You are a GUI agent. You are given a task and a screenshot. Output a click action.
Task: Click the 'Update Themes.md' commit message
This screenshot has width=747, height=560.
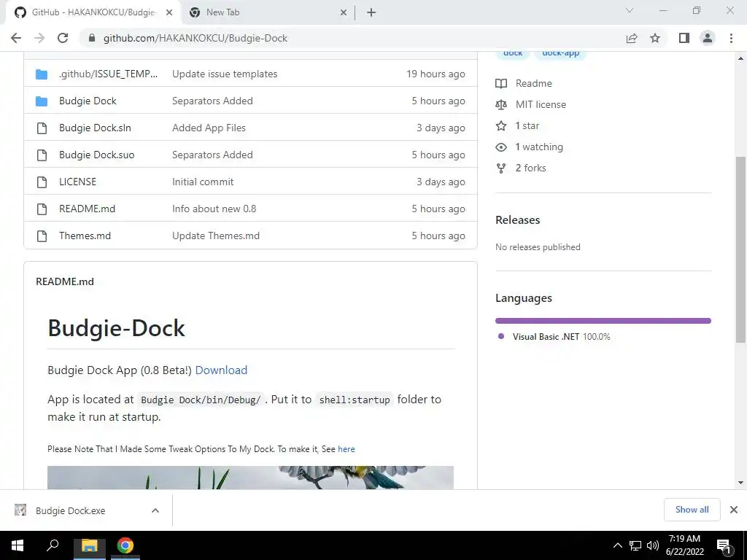pos(216,236)
